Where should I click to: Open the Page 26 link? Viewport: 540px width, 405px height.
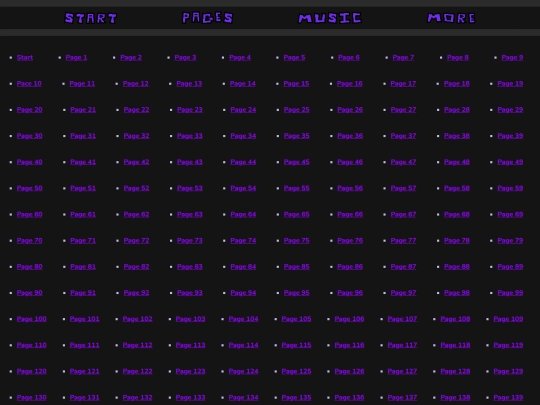coord(350,110)
